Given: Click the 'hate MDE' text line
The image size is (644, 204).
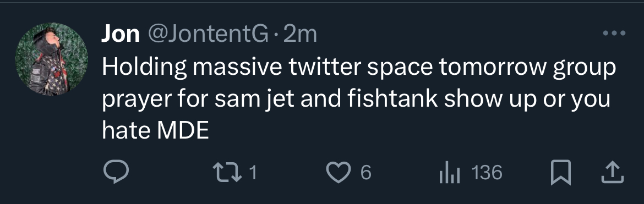Looking at the screenshot, I should pyautogui.click(x=156, y=131).
